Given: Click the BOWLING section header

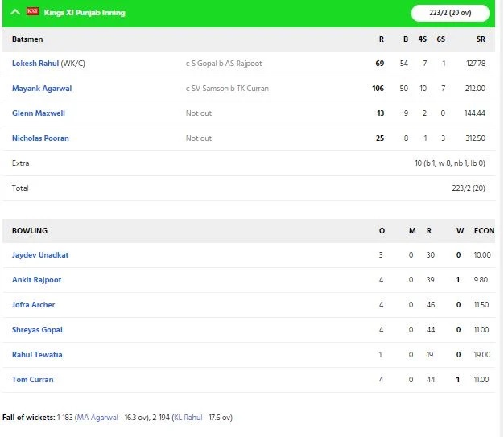Looking at the screenshot, I should click(x=30, y=231).
